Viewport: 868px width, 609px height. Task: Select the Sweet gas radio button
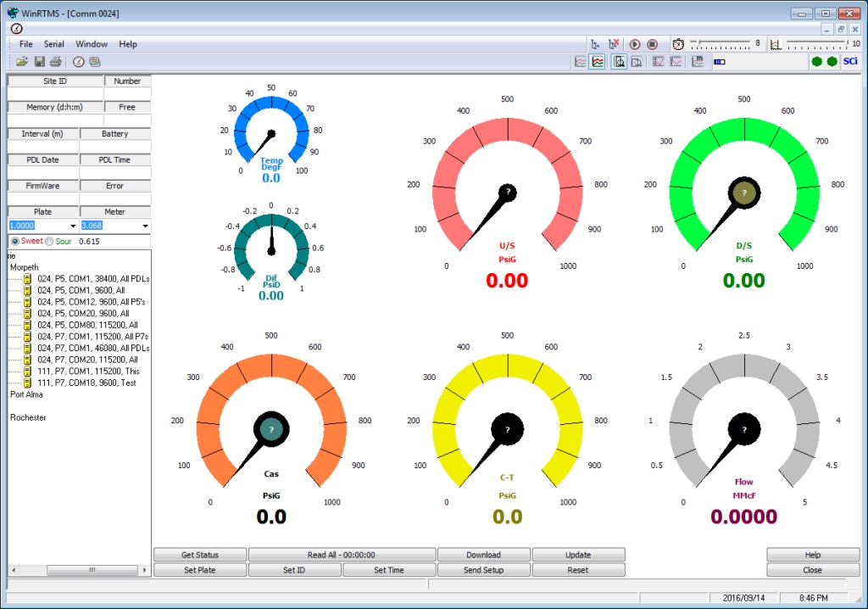15,241
